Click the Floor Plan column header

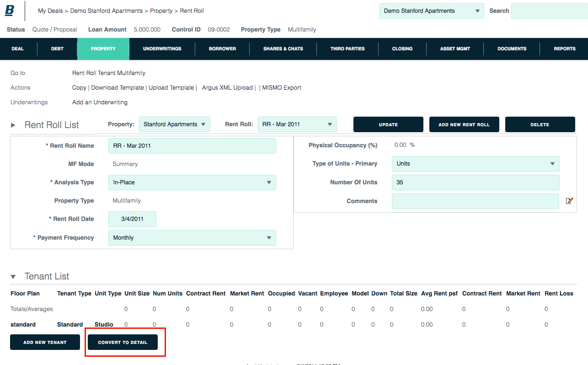point(25,293)
